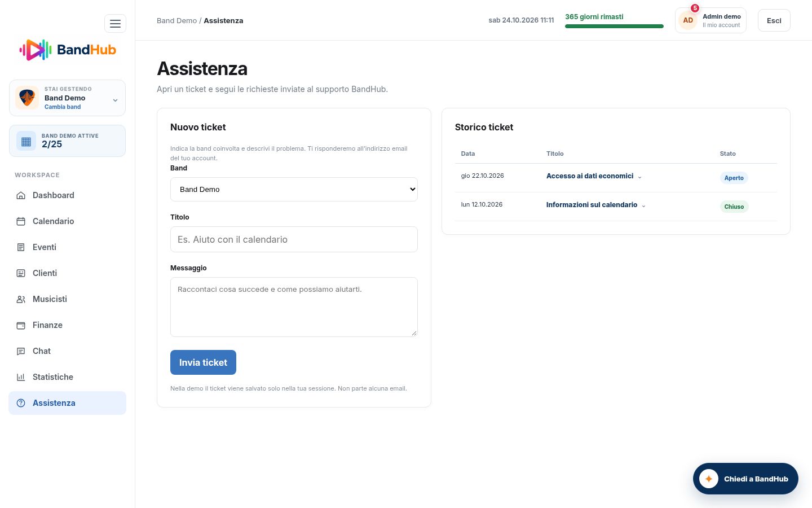812x508 pixels.
Task: Click the grid icon beside Band Demo Attive
Action: click(x=26, y=142)
